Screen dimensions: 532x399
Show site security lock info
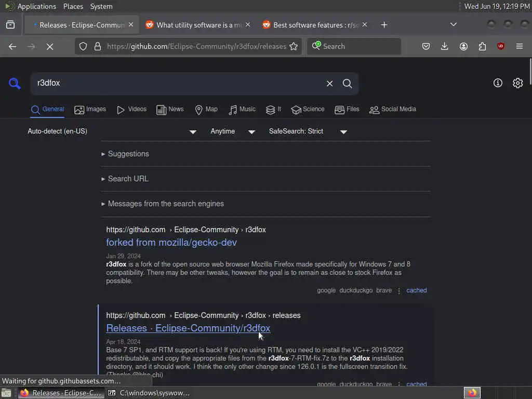[x=98, y=46]
